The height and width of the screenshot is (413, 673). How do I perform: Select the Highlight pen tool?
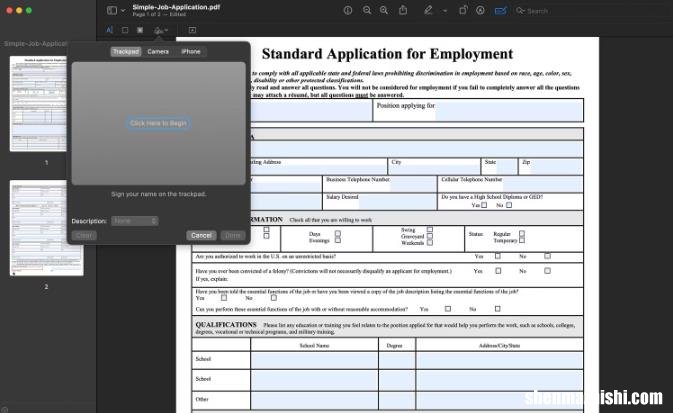428,10
